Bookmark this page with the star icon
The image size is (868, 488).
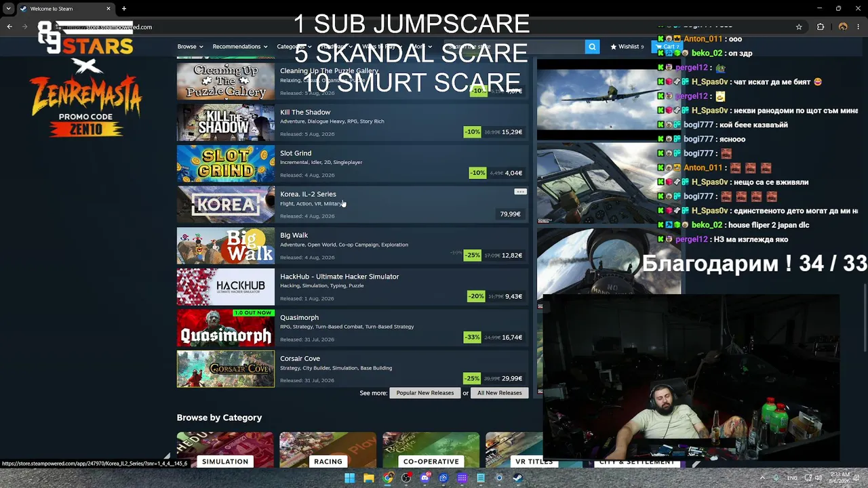(799, 27)
